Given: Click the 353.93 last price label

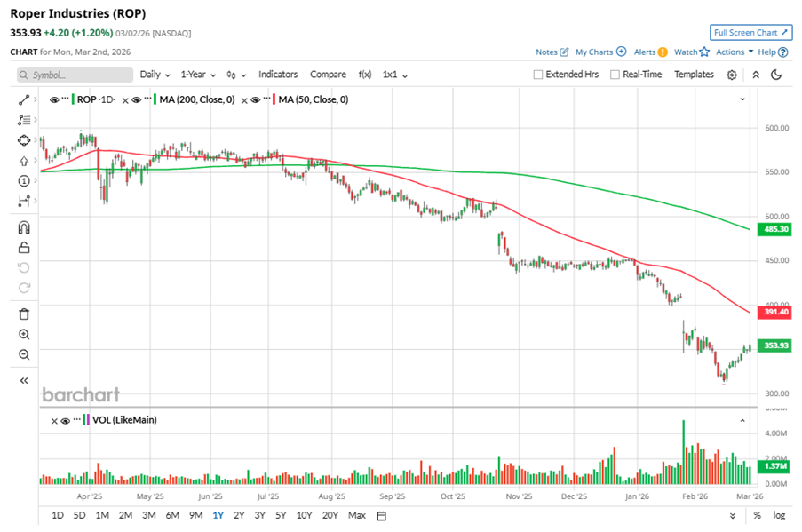Looking at the screenshot, I should (x=774, y=345).
